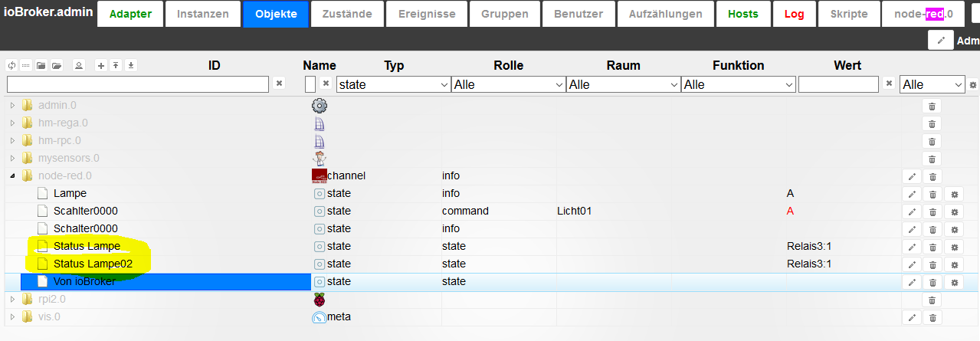Delete the rpi2.0 entry

pos(932,300)
